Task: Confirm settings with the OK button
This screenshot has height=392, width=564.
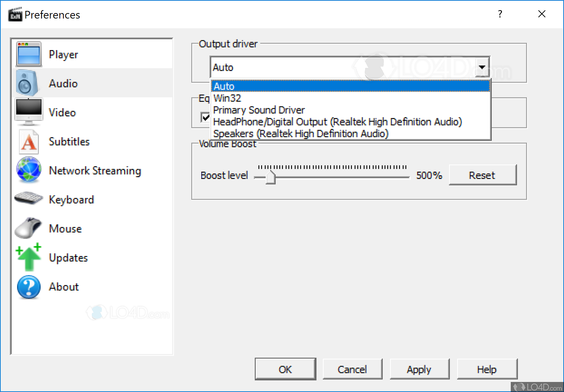Action: click(x=285, y=369)
